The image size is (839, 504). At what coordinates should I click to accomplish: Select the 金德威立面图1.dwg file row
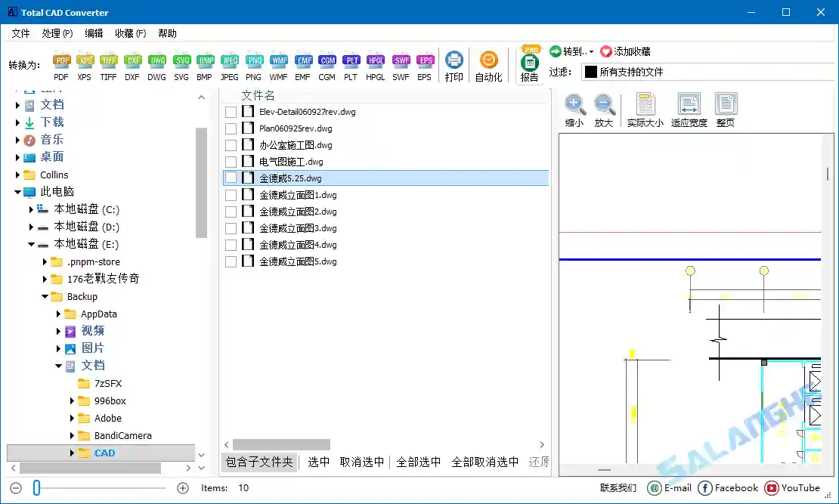pyautogui.click(x=299, y=194)
